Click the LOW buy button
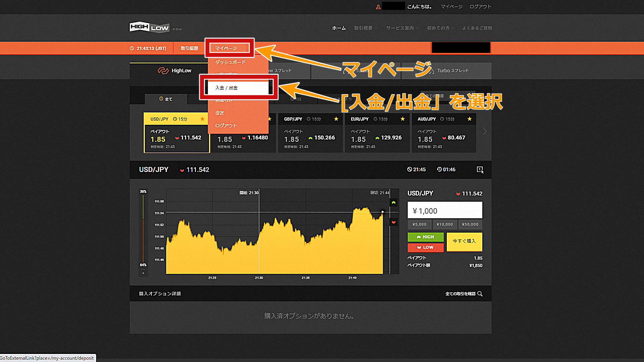Image resolution: width=644 pixels, height=362 pixels. coord(425,247)
